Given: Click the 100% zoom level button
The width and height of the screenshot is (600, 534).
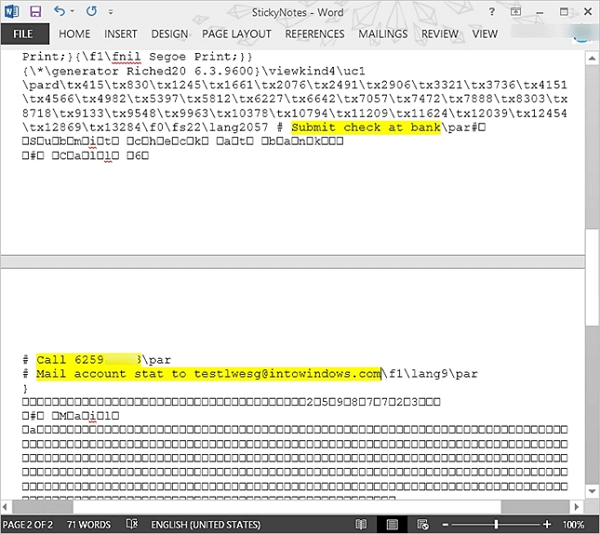Looking at the screenshot, I should tap(574, 525).
